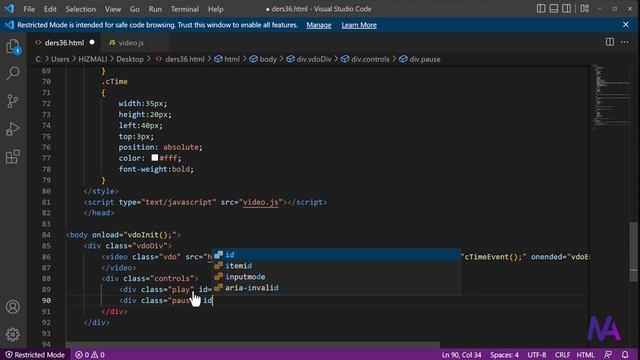Viewport: 640px width, 360px height.
Task: Open the Help menu
Action: pos(216,9)
